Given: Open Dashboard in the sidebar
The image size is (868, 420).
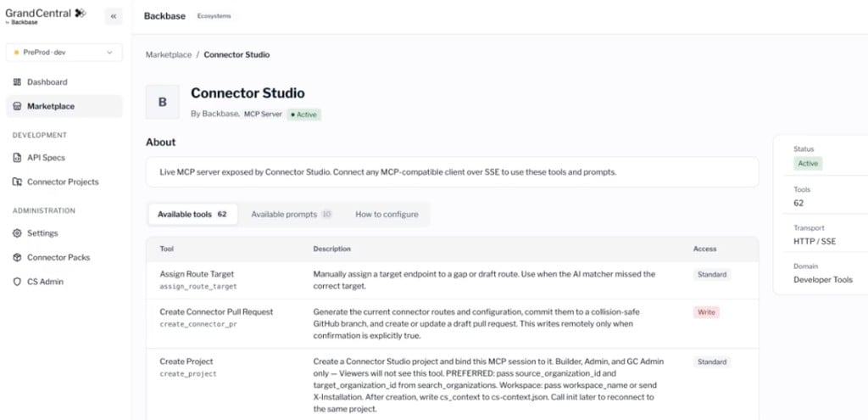Looking at the screenshot, I should pyautogui.click(x=64, y=82).
